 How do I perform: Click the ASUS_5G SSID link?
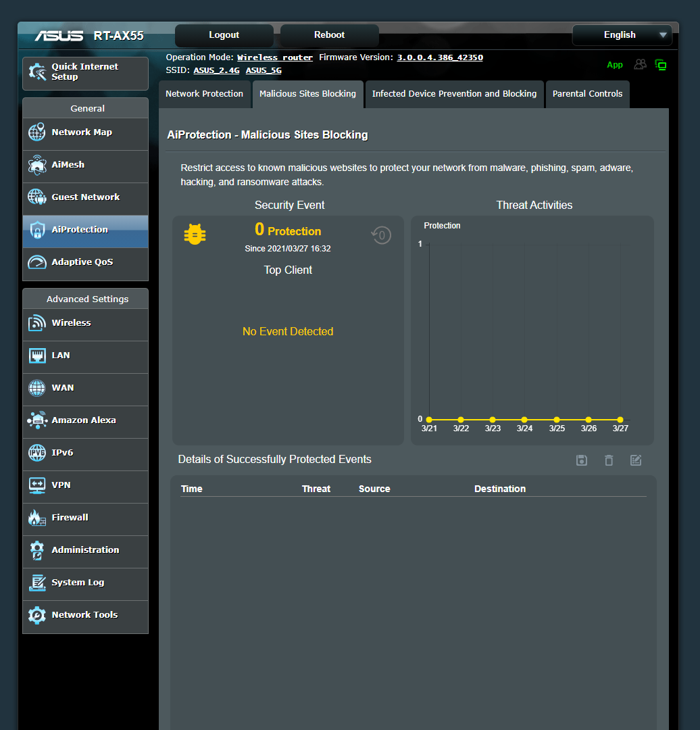264,70
